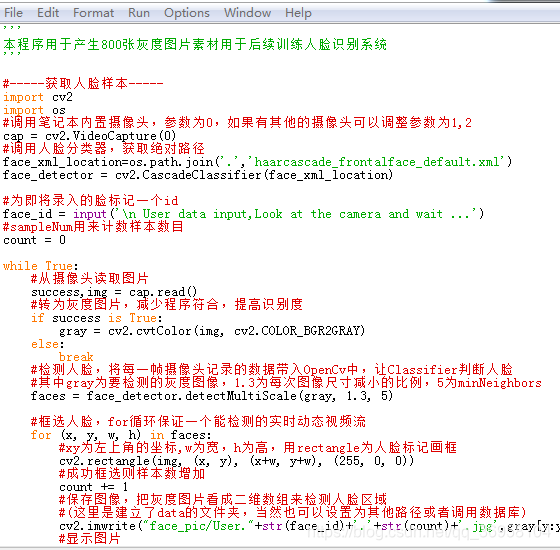Image resolution: width=560 pixels, height=550 pixels.
Task: Click the 'while True:' line
Action: pyautogui.click(x=40, y=266)
